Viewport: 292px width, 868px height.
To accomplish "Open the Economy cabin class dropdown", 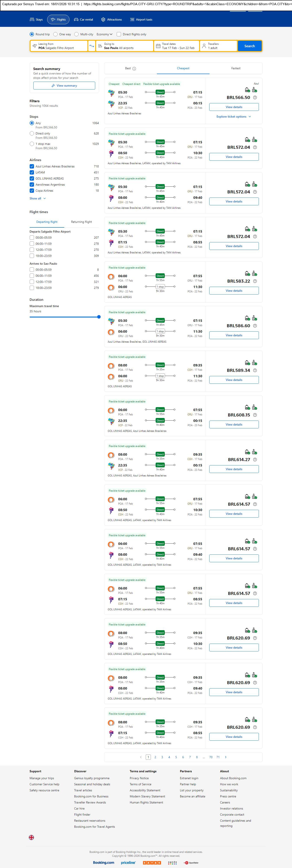I will coord(104,34).
